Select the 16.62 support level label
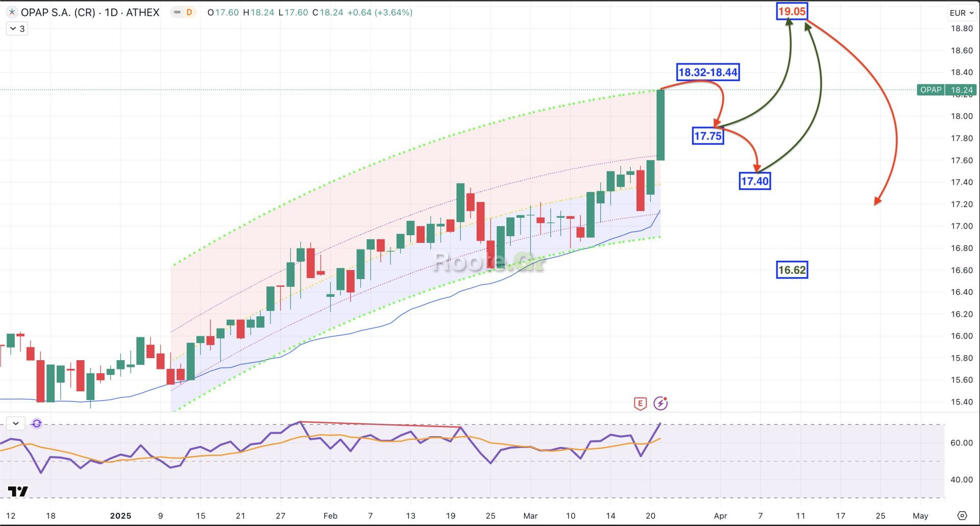 pos(792,270)
